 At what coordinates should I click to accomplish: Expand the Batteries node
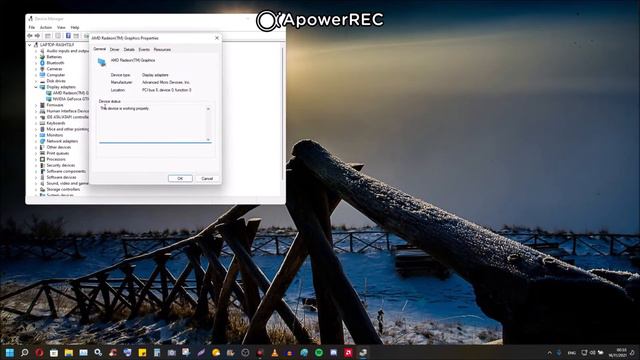click(36, 57)
